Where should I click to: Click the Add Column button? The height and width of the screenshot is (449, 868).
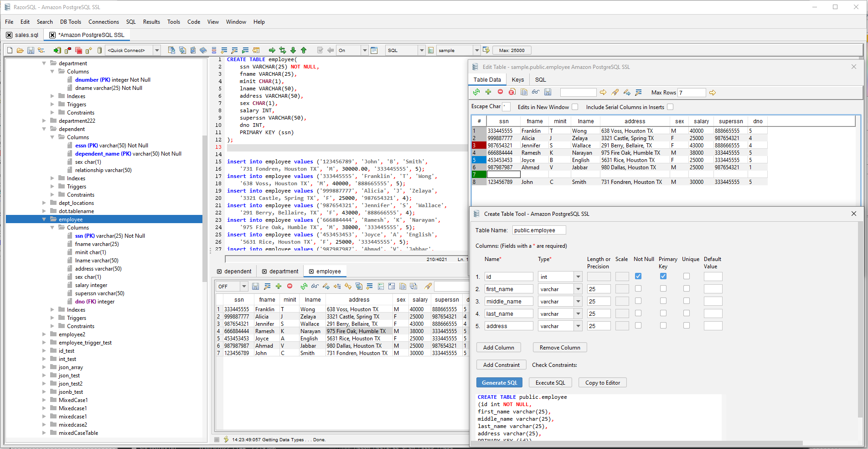(498, 347)
